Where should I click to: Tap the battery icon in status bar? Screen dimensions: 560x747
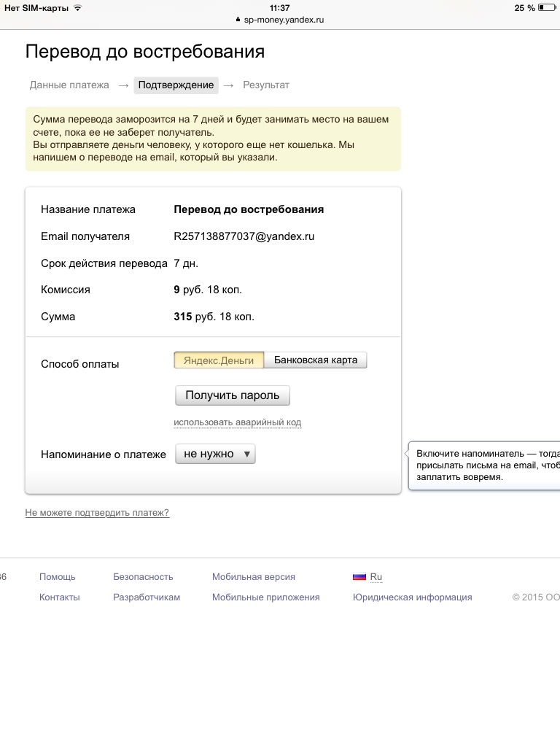point(546,8)
